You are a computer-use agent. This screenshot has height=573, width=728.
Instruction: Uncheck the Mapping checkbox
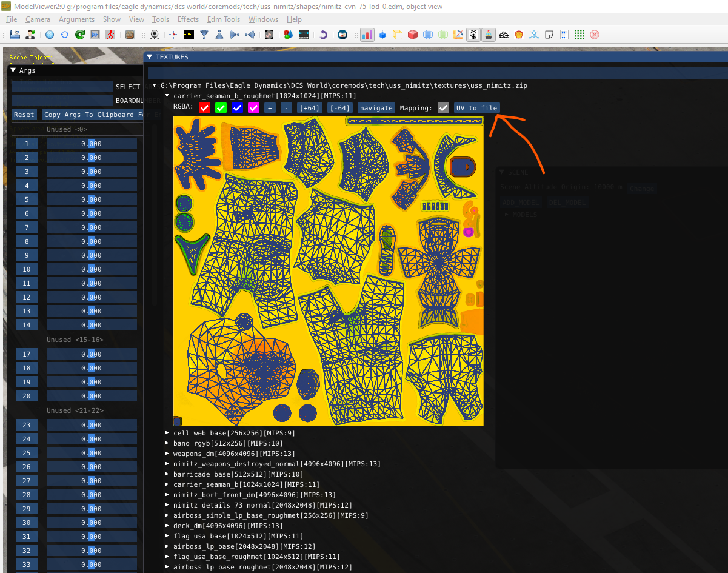[444, 108]
